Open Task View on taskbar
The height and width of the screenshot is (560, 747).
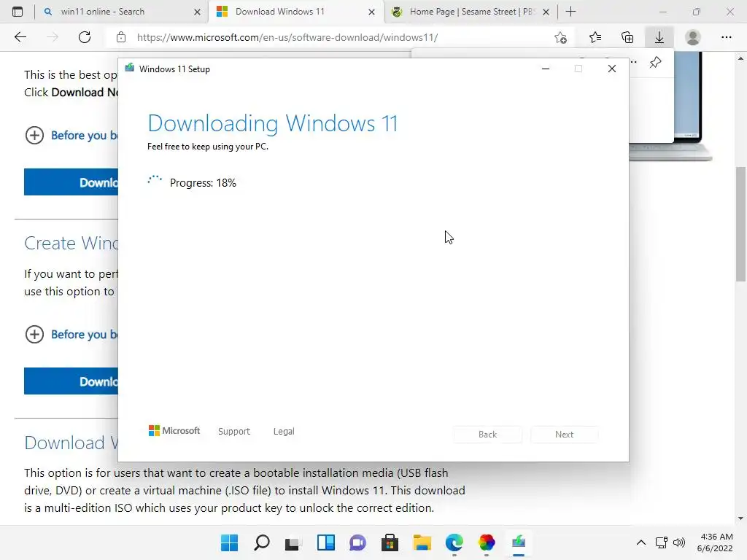coord(293,542)
